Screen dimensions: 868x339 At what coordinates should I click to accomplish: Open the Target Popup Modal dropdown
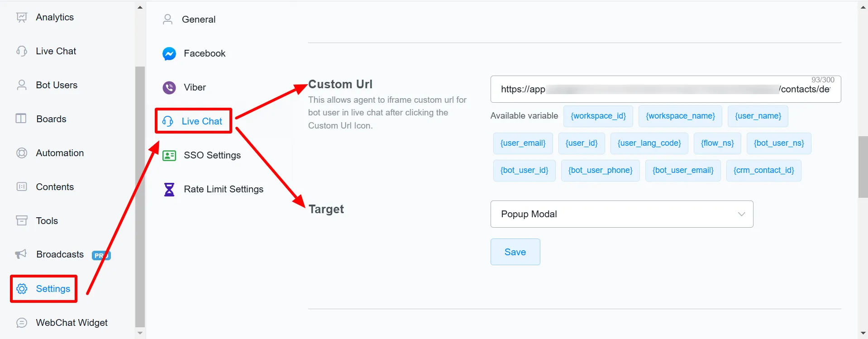622,214
